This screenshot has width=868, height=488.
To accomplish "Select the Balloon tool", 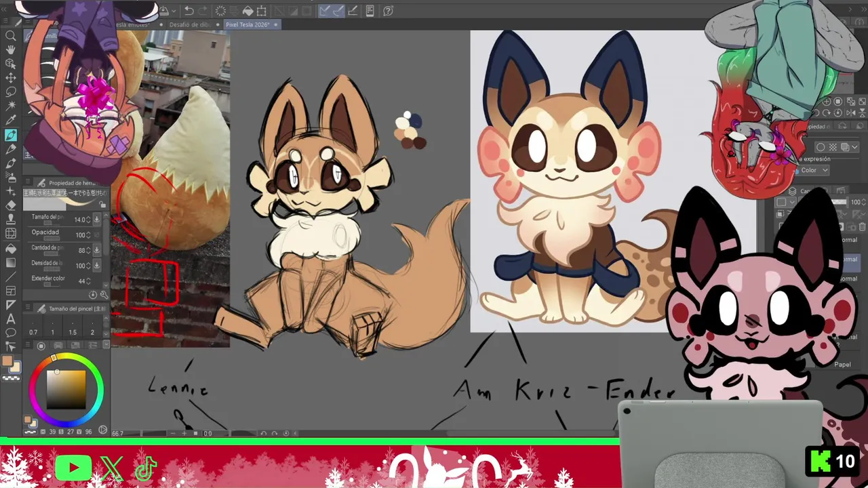I will (x=11, y=333).
